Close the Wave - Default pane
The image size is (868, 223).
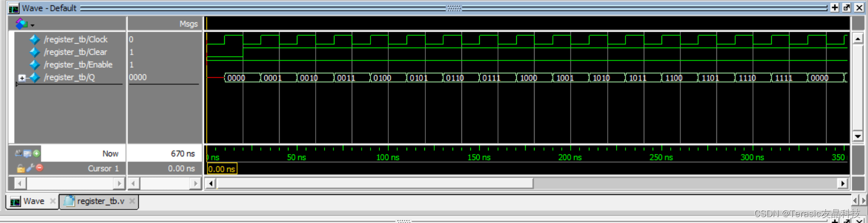[x=859, y=7]
